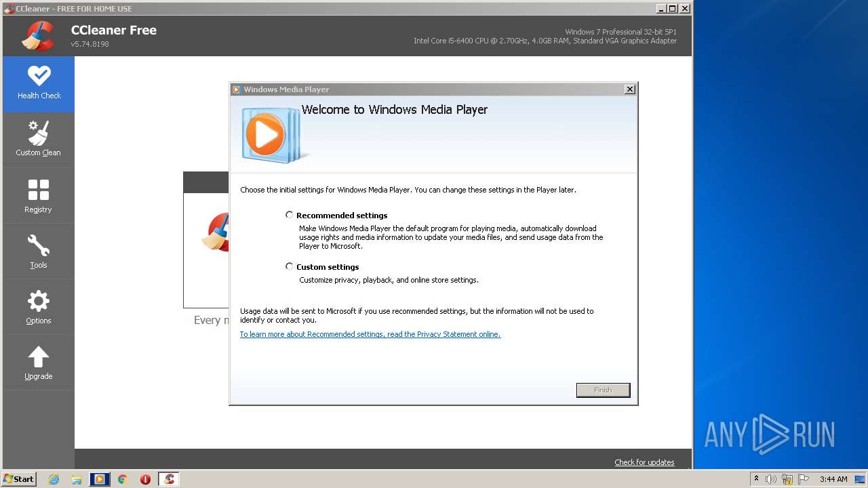Minimize the CCleaner window
This screenshot has height=488, width=868.
point(661,9)
